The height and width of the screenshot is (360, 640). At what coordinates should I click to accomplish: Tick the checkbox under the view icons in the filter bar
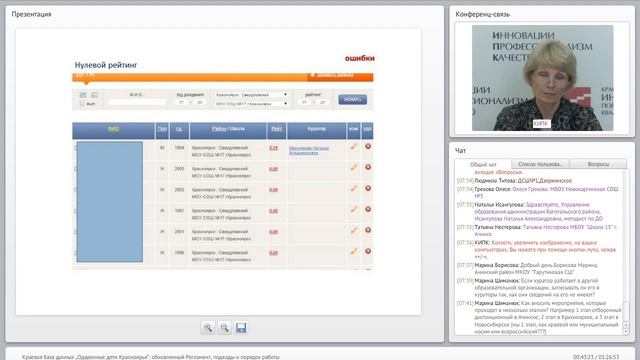pyautogui.click(x=82, y=104)
